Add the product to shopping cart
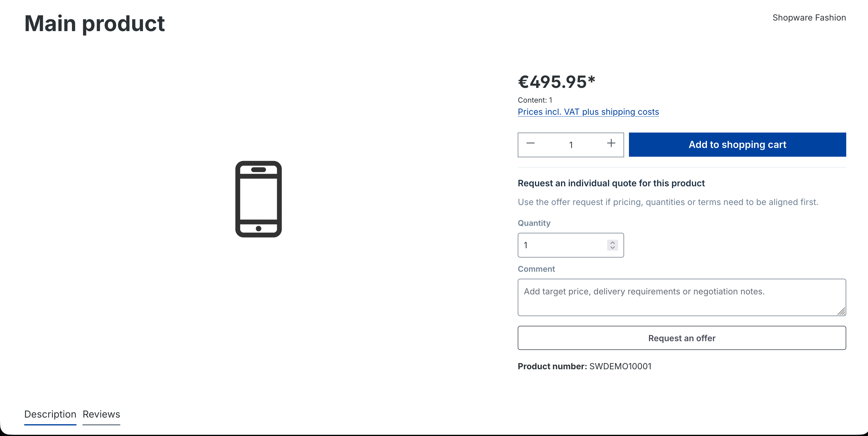 pyautogui.click(x=737, y=144)
